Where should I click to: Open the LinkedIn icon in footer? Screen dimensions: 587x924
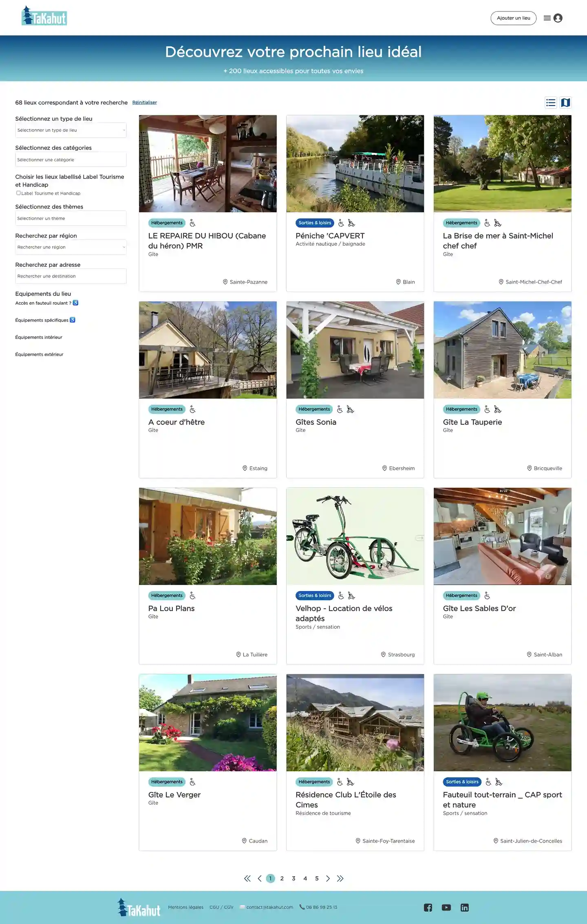[465, 907]
